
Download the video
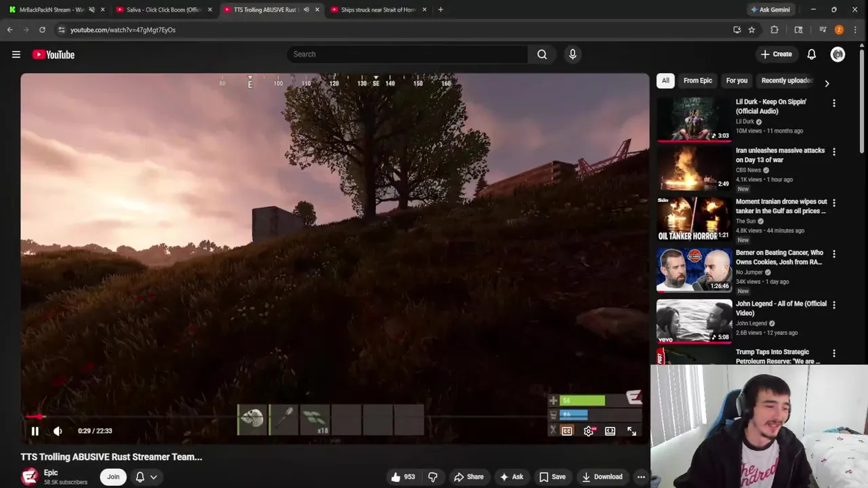pos(602,477)
